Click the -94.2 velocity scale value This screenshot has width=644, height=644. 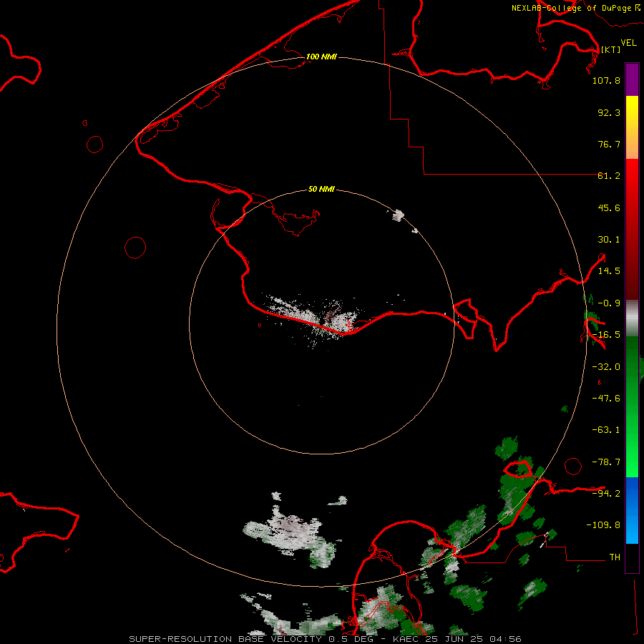[606, 493]
